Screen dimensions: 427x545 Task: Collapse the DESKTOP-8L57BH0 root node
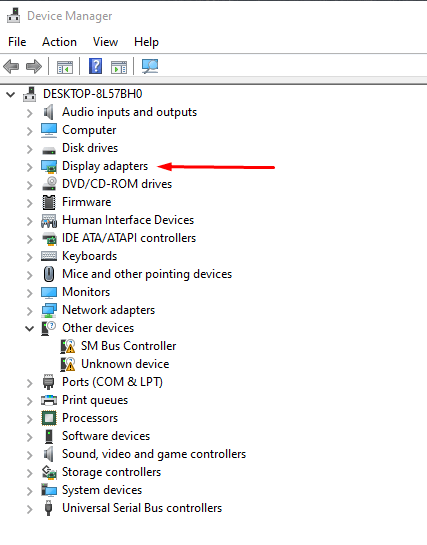tap(11, 95)
